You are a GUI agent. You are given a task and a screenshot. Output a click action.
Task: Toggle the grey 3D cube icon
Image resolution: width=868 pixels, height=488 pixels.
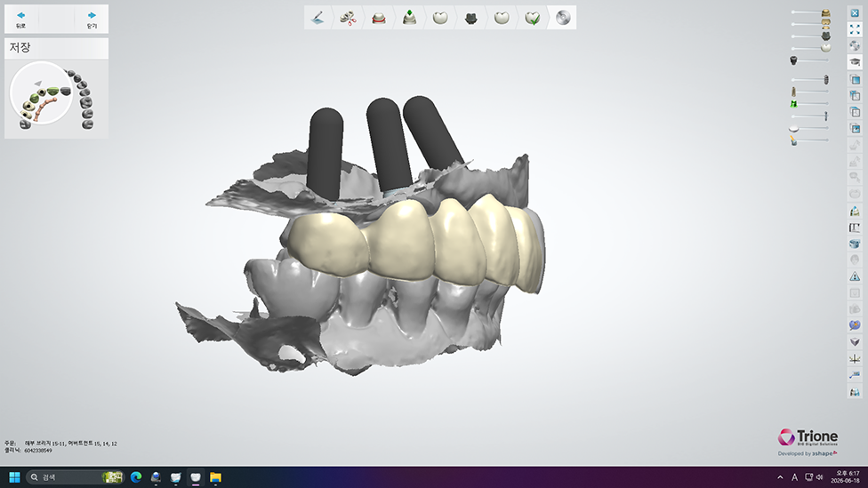[x=855, y=342]
